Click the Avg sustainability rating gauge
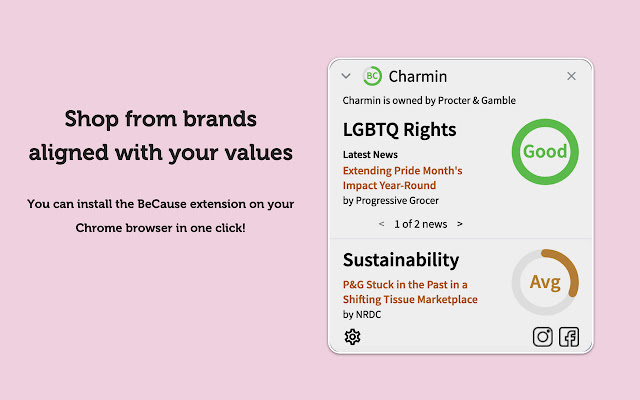 [545, 282]
